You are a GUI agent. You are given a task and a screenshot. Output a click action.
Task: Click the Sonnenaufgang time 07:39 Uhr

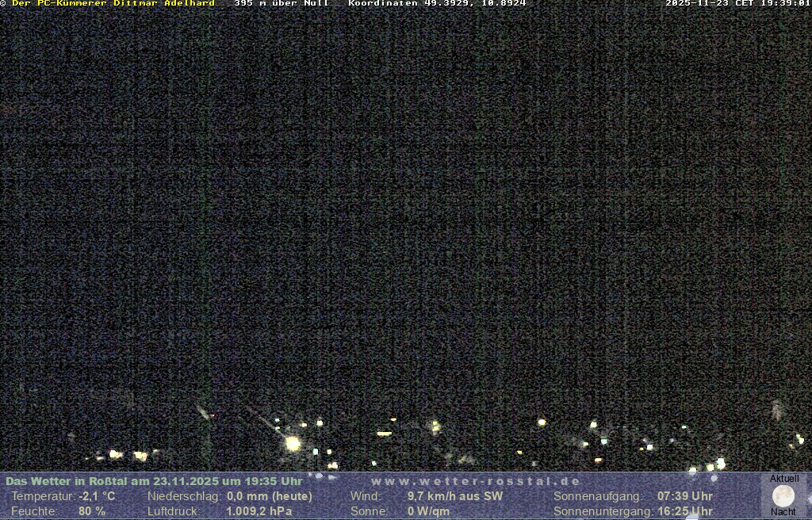point(685,496)
